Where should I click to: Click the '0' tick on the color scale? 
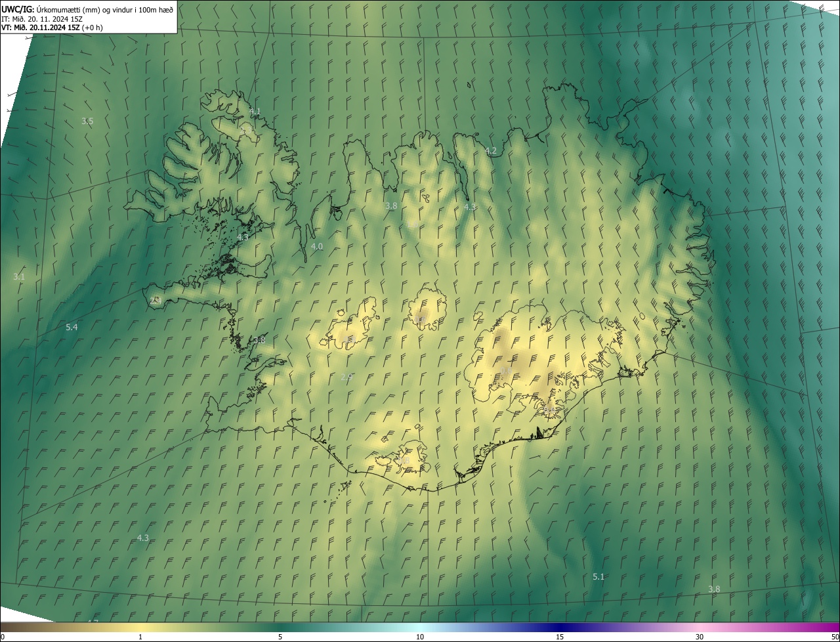3,637
